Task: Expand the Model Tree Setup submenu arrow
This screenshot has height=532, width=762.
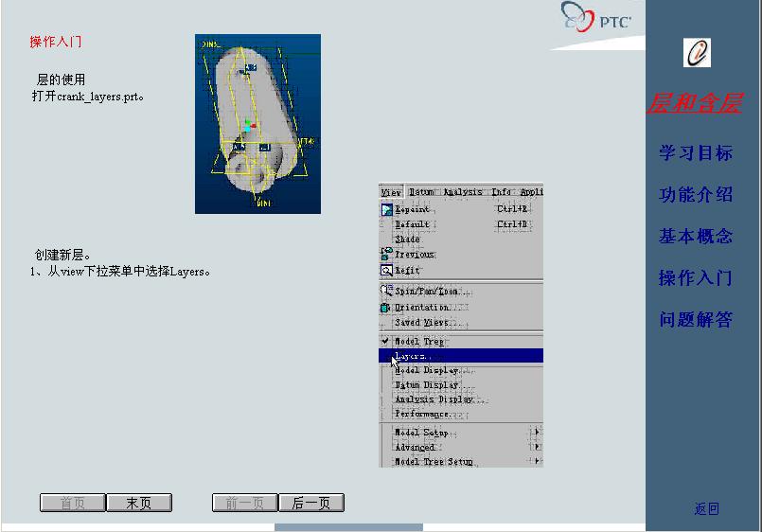Action: [536, 461]
